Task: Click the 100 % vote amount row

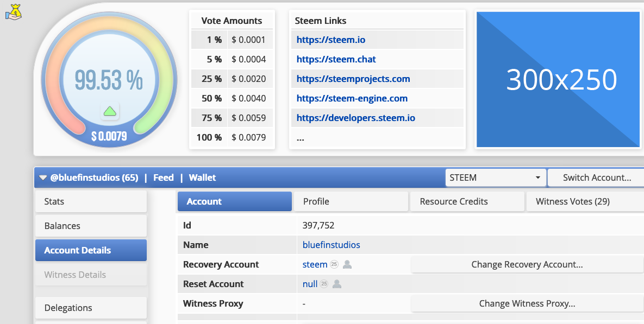Action: click(x=232, y=137)
